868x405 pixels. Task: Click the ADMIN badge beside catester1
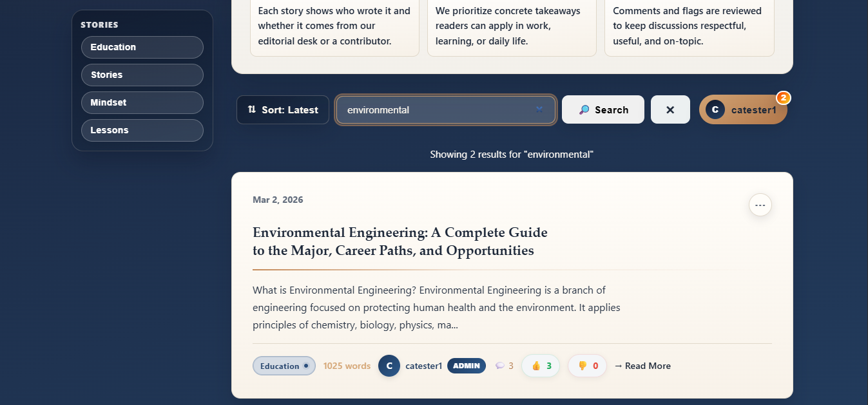(x=466, y=366)
